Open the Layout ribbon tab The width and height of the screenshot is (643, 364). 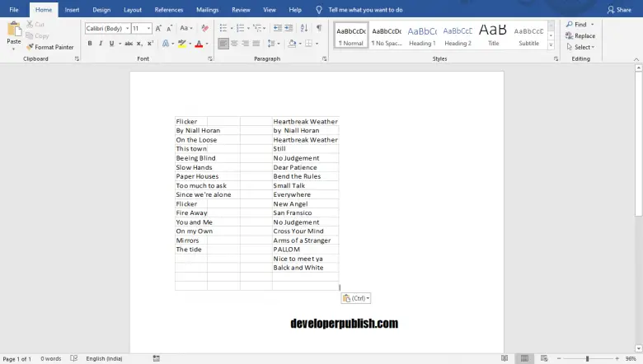pos(132,10)
